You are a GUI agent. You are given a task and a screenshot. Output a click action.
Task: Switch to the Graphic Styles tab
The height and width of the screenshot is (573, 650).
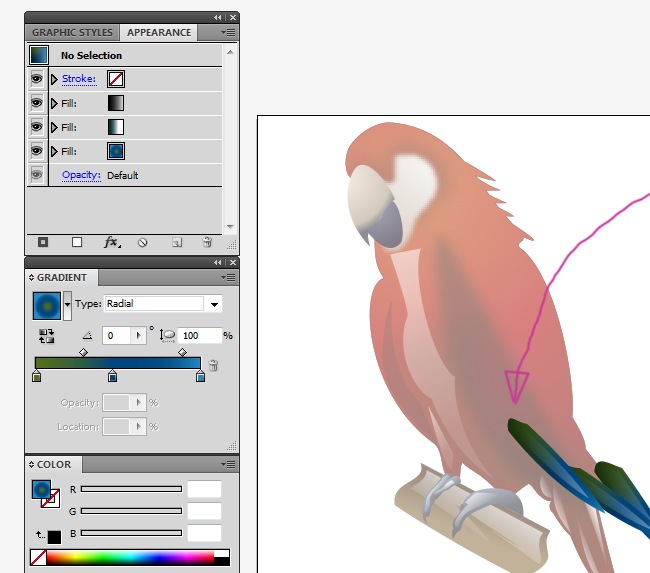click(x=72, y=32)
